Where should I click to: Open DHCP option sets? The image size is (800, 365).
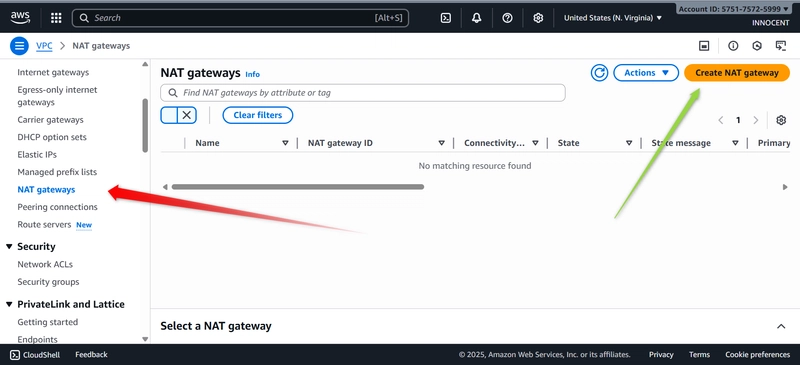(52, 137)
